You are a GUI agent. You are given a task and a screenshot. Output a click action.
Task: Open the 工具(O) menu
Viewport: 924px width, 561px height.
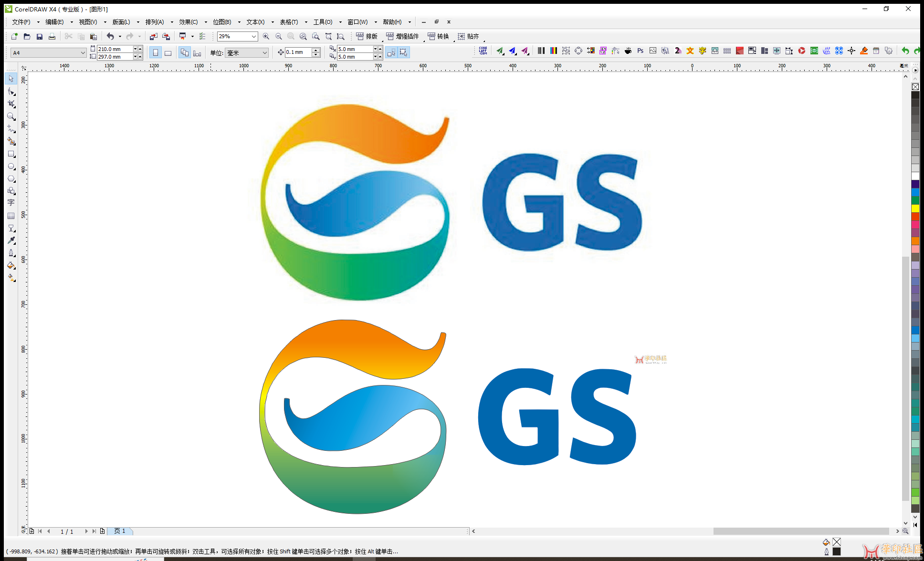pos(323,22)
